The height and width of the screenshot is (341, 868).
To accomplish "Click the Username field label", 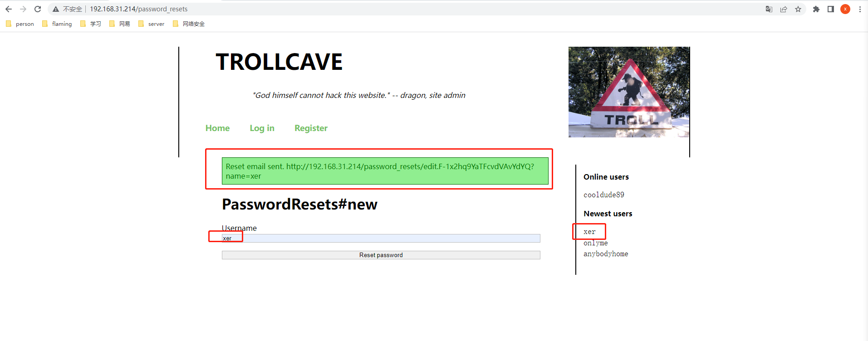I will coord(239,228).
